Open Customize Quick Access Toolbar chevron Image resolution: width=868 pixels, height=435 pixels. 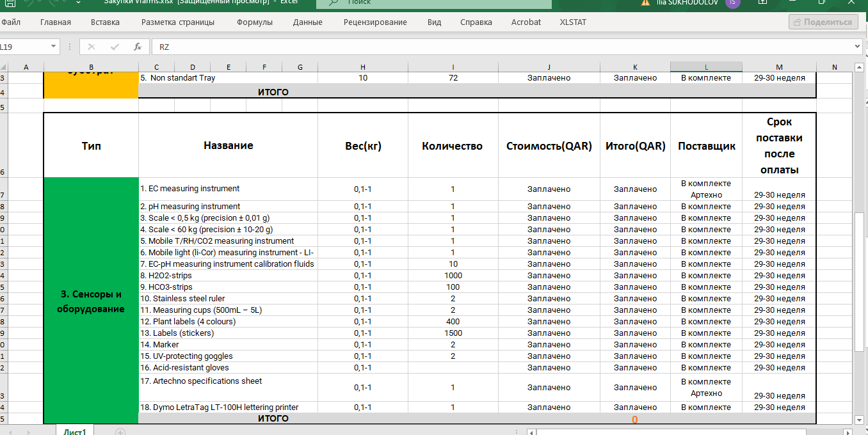coord(77,3)
